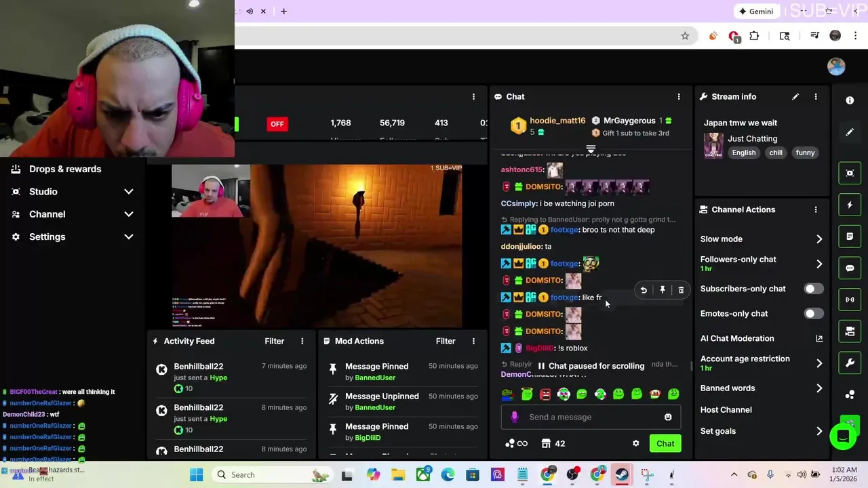Delete the hovered footxge chat message

pos(681,290)
